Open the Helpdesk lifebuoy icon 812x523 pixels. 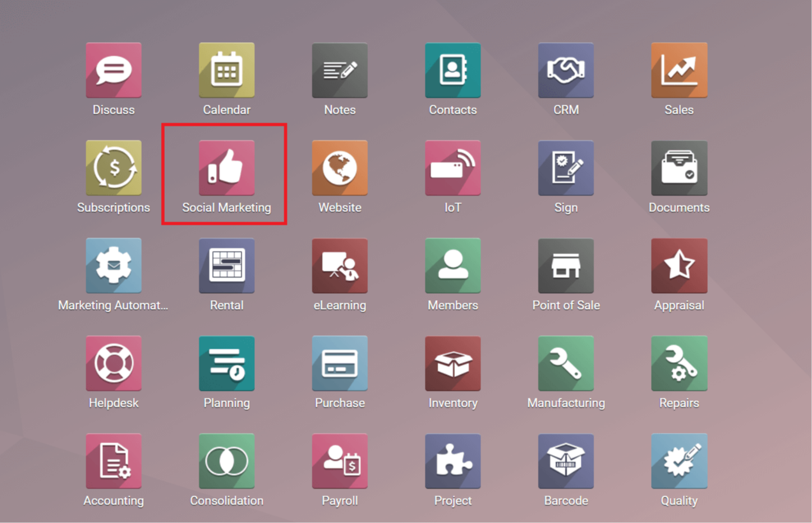click(114, 363)
